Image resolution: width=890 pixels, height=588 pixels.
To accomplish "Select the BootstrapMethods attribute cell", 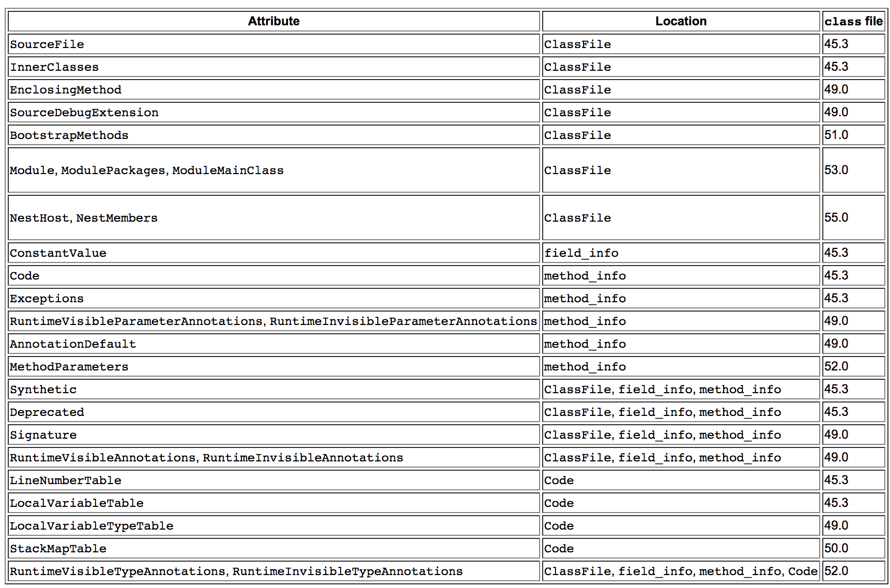I will [274, 135].
